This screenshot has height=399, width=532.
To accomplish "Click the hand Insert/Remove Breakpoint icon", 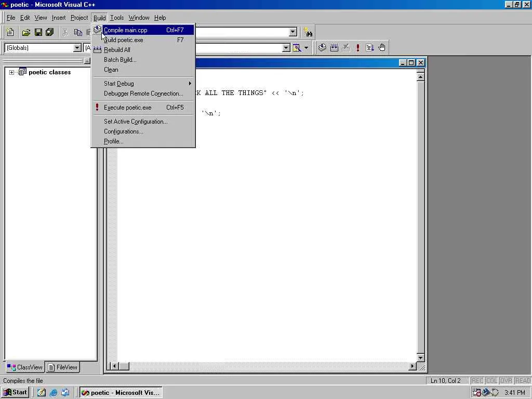I will [382, 48].
